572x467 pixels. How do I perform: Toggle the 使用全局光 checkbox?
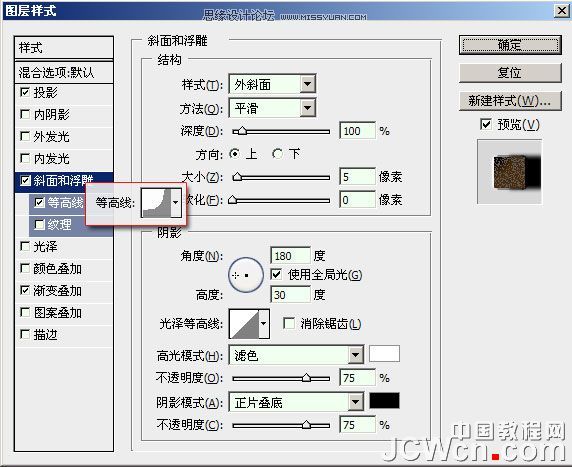tap(276, 274)
